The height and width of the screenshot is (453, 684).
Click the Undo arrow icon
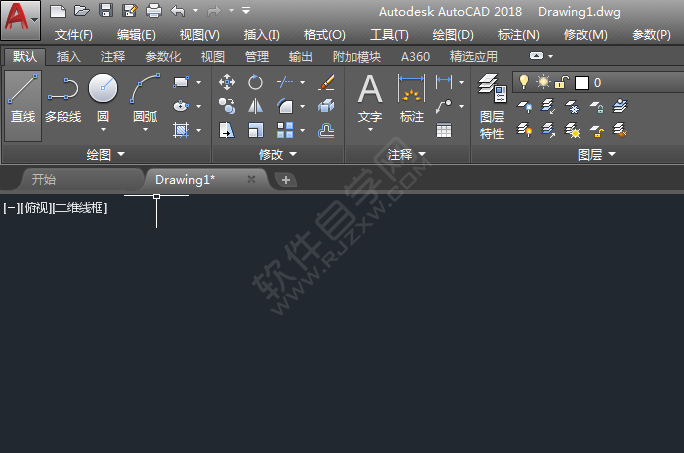tap(178, 10)
